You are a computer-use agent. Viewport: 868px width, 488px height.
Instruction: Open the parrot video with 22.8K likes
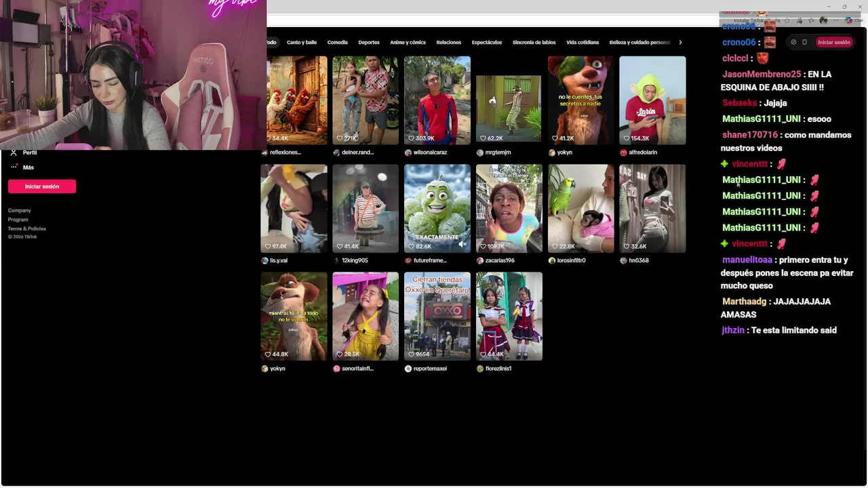(580, 209)
